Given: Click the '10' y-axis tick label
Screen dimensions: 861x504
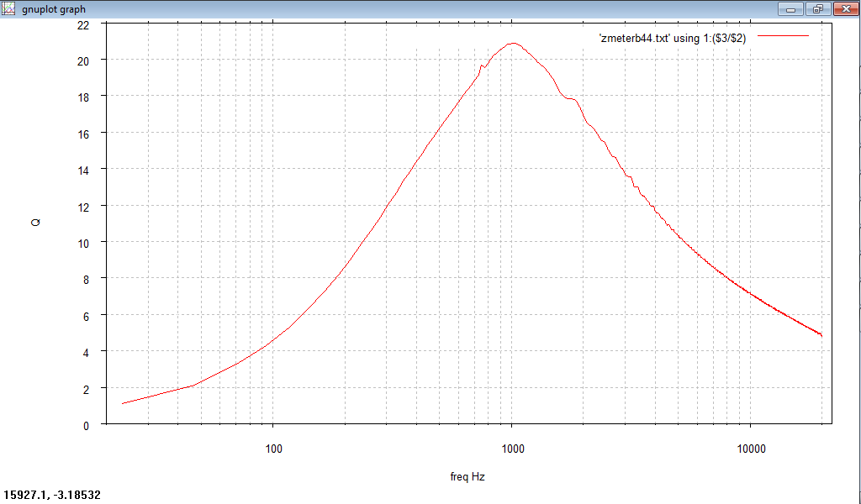Looking at the screenshot, I should click(x=83, y=244).
